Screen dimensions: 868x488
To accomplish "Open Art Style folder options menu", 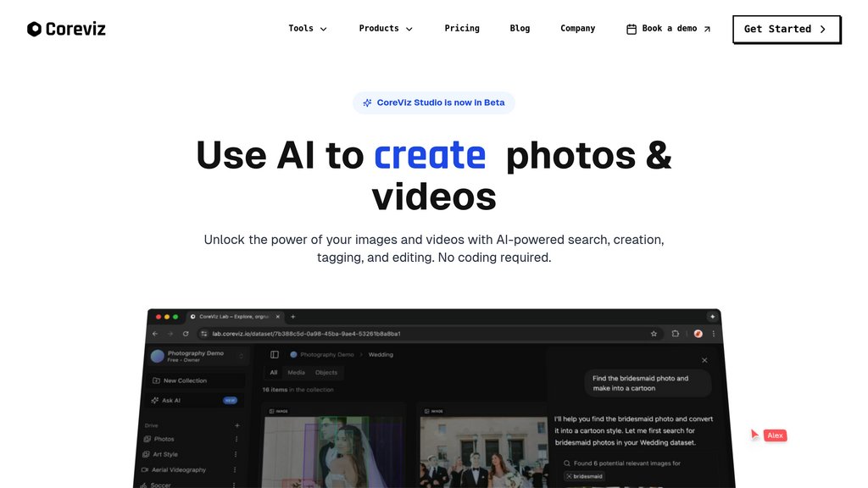I will click(236, 454).
